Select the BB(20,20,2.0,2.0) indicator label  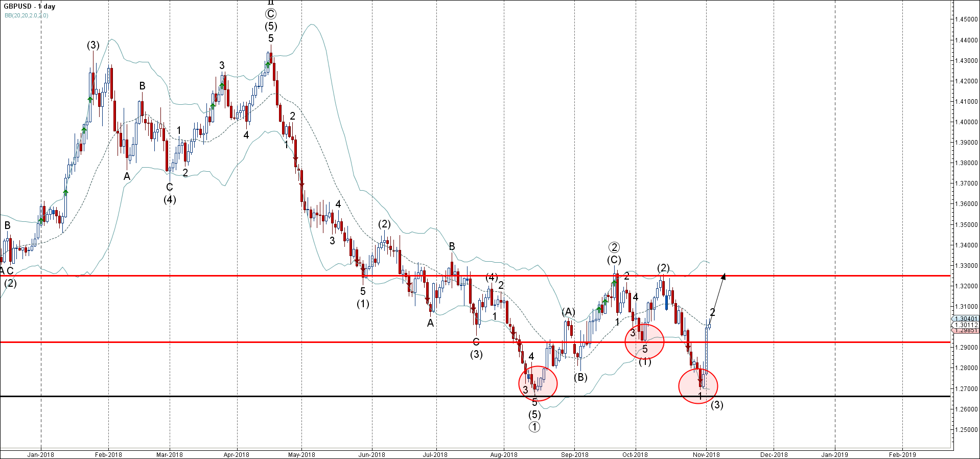27,15
